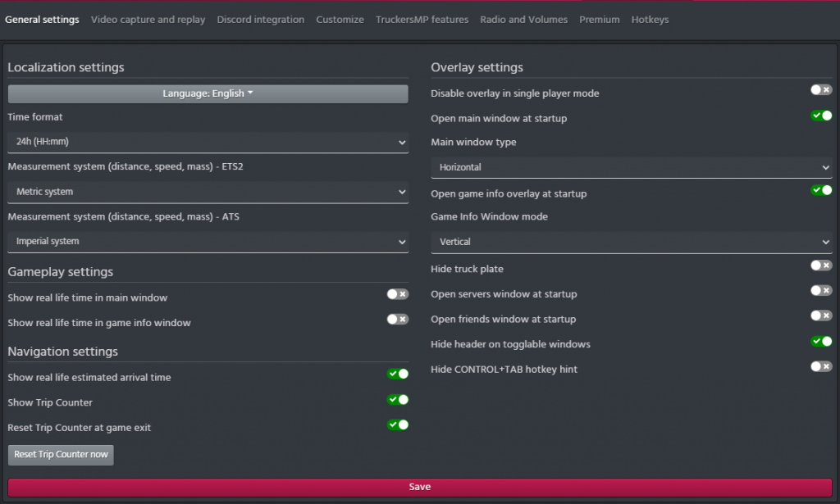Open the Hotkeys tab
This screenshot has height=504, width=840.
[650, 20]
